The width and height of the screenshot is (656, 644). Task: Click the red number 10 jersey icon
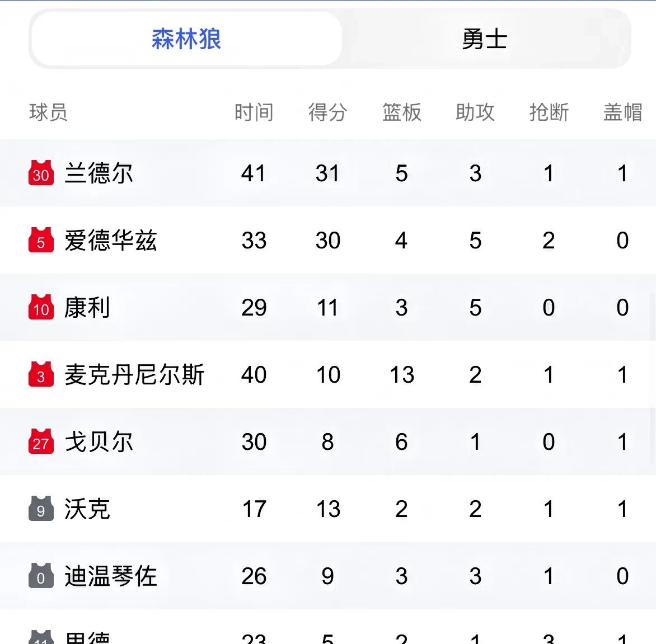click(x=41, y=307)
